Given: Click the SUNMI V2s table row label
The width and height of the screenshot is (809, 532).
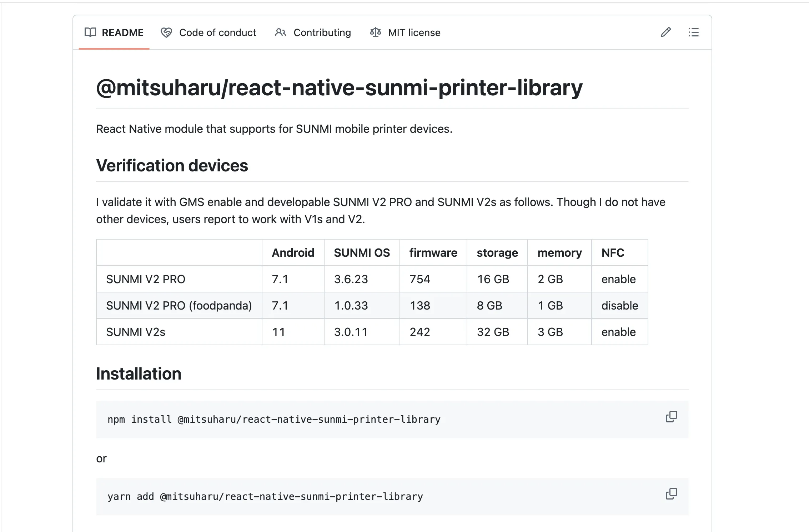Looking at the screenshot, I should pos(136,332).
